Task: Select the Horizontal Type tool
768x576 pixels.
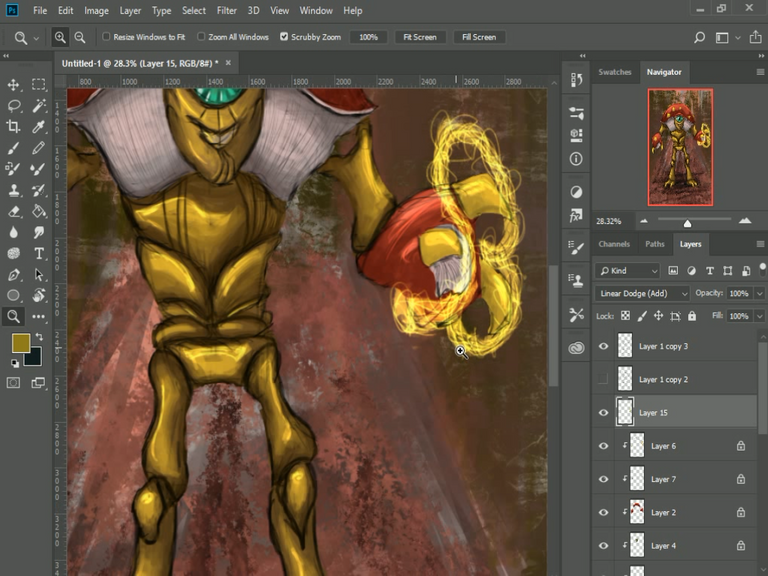Action: click(x=39, y=253)
